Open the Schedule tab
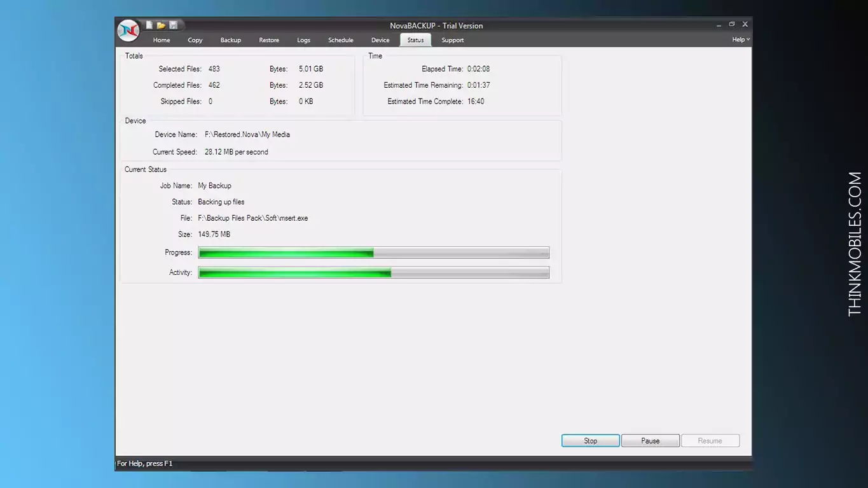The width and height of the screenshot is (868, 488). pos(341,40)
